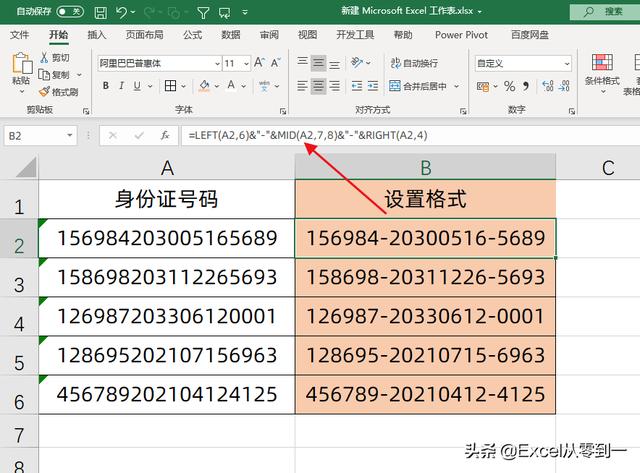Click the Decrease Decimal icon
This screenshot has width=640, height=473.
(564, 86)
